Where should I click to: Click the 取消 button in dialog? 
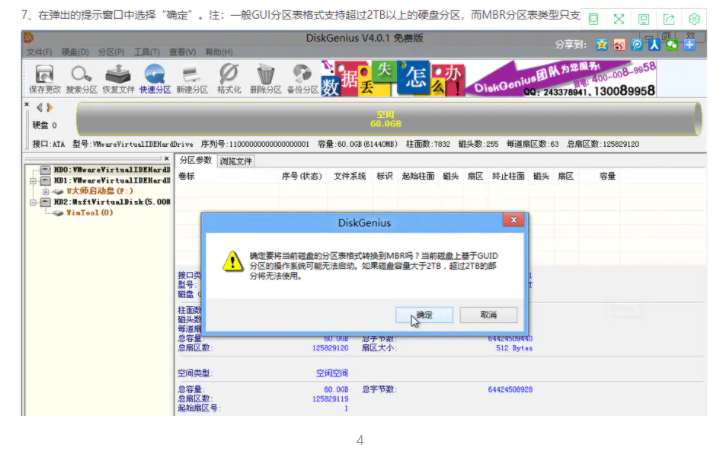click(x=489, y=315)
